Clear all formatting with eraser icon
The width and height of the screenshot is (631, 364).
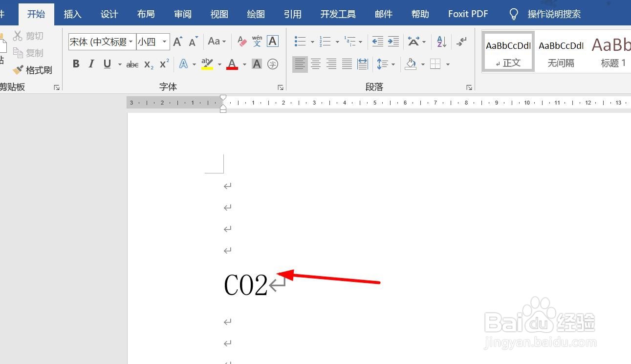pyautogui.click(x=242, y=42)
